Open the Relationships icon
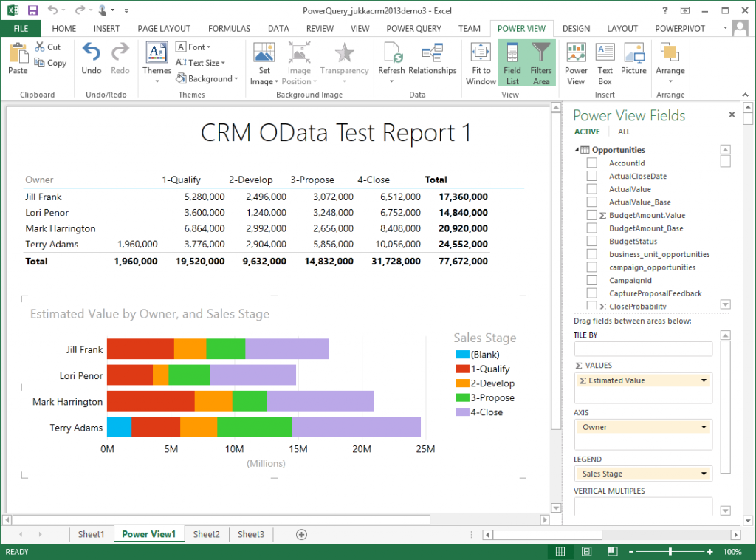756x560 pixels. [x=433, y=52]
